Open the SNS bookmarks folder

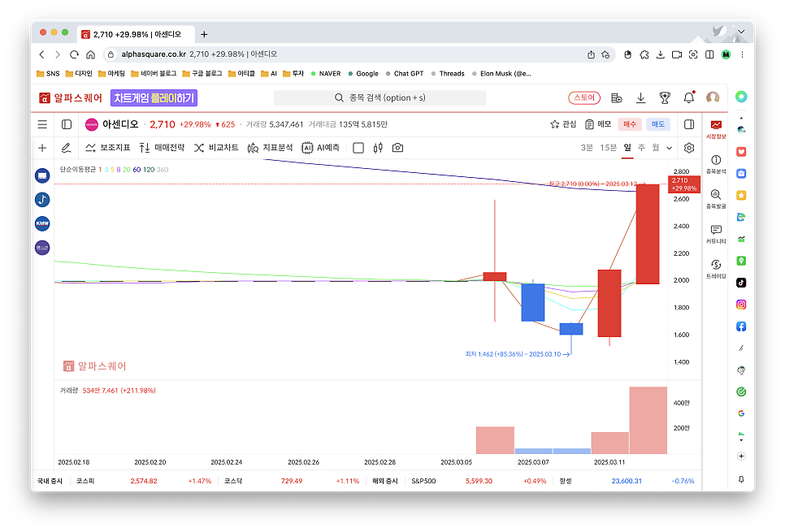click(48, 74)
